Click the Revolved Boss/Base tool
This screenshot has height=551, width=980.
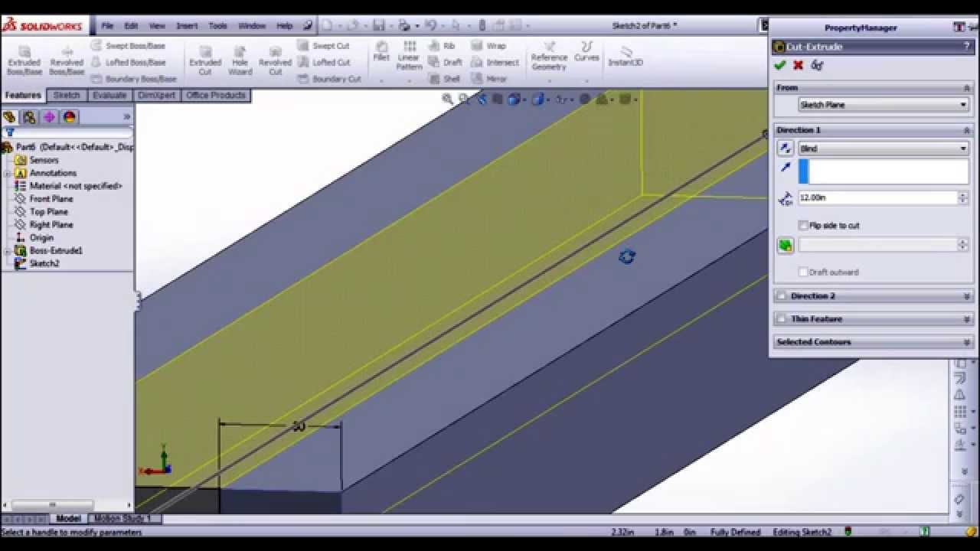pyautogui.click(x=67, y=60)
